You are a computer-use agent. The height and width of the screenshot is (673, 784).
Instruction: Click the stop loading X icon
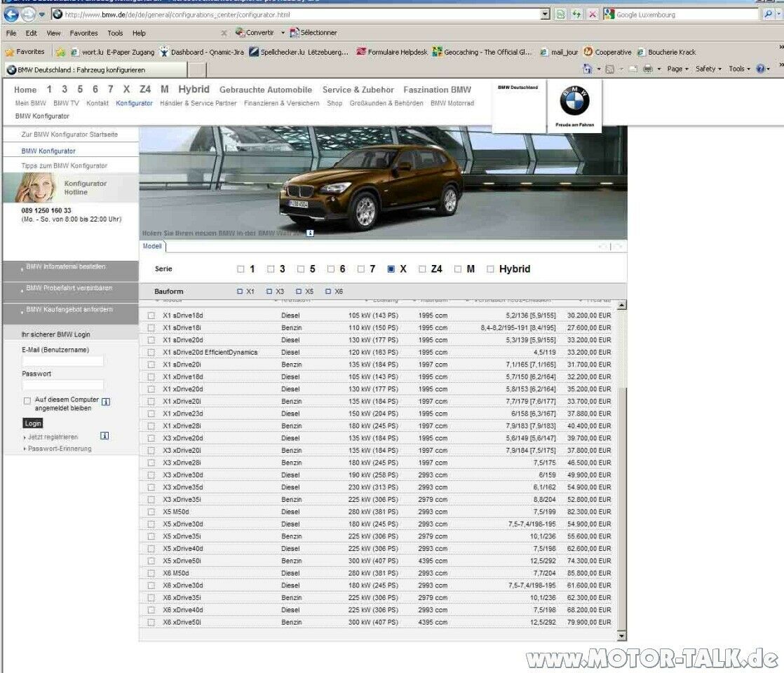[x=593, y=14]
